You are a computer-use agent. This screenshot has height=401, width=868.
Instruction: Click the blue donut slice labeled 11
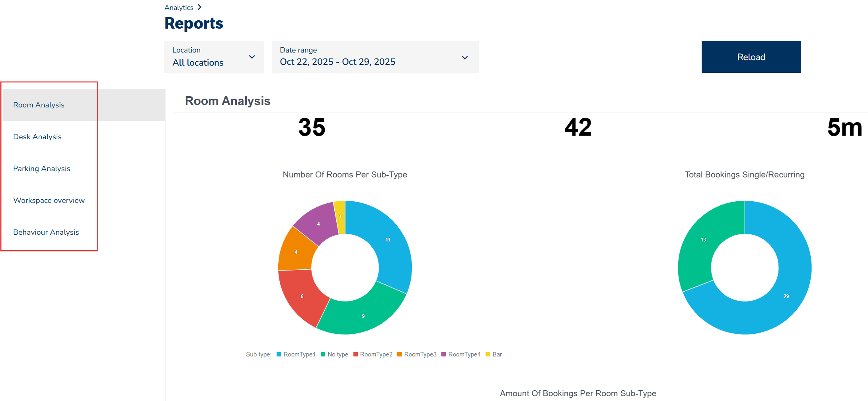[388, 240]
